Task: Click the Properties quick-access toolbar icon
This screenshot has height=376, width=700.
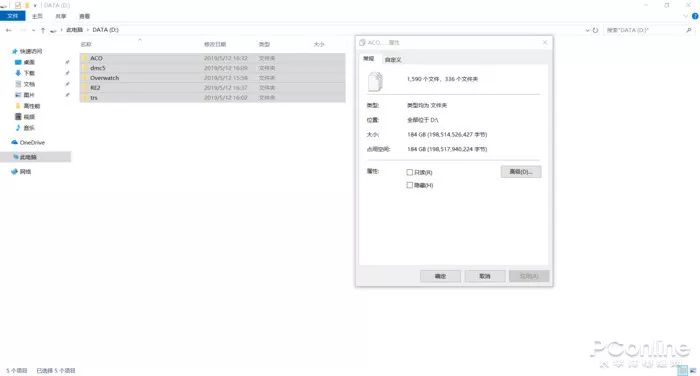Action: click(18, 5)
